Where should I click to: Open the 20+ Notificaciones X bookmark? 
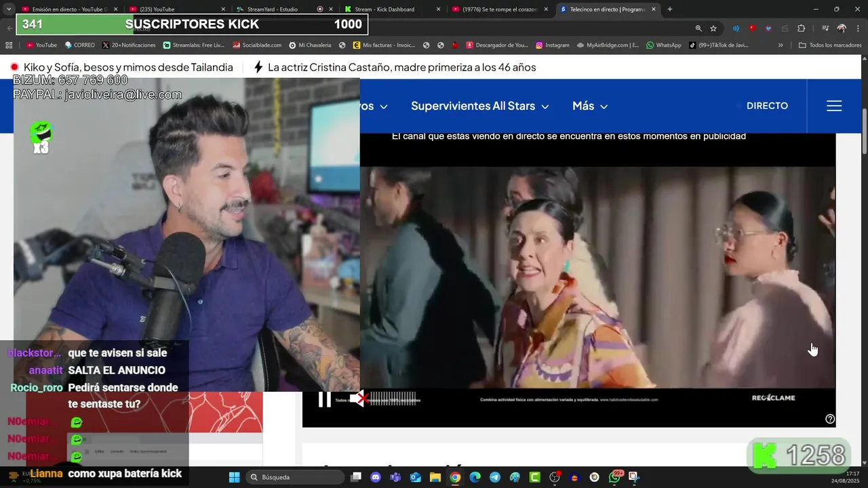[x=130, y=45]
